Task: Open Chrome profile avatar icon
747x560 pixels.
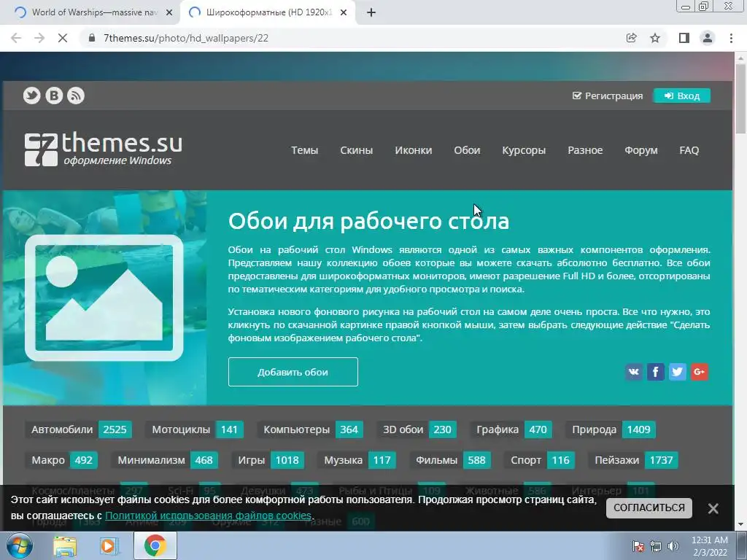Action: click(708, 38)
